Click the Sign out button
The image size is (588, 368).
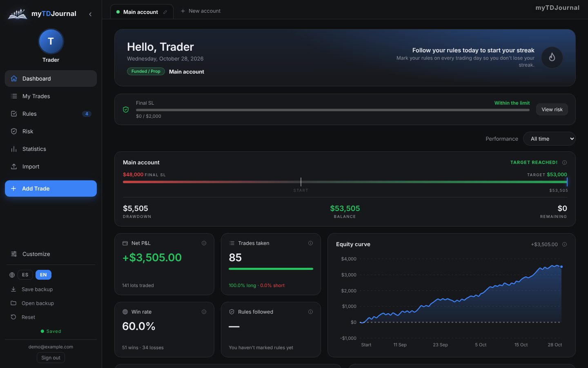pyautogui.click(x=51, y=358)
